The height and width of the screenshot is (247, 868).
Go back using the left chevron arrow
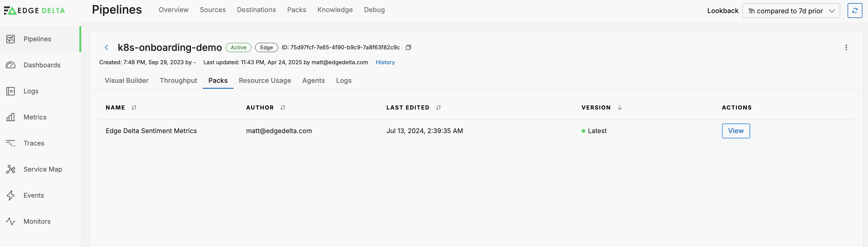tap(106, 47)
